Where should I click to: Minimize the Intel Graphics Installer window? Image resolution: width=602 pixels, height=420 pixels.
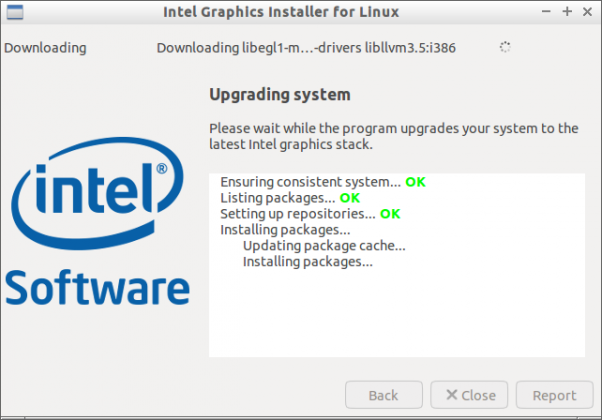(546, 12)
